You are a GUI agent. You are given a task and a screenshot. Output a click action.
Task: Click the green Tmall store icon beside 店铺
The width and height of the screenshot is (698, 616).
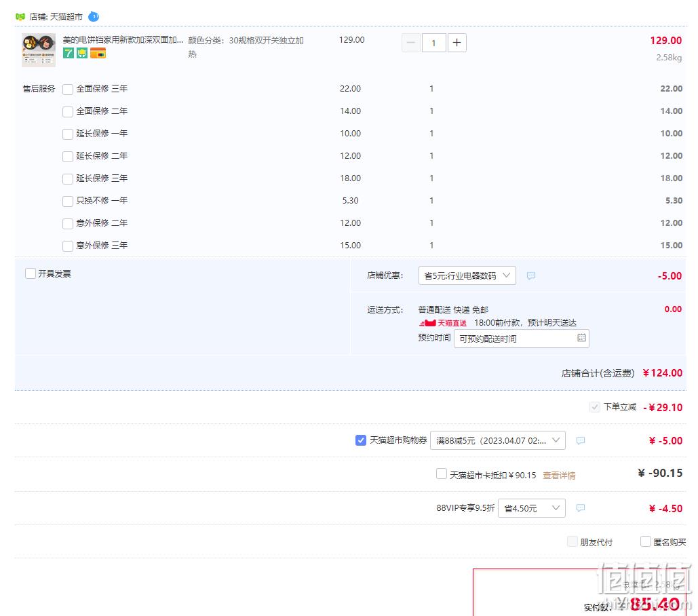click(x=20, y=16)
